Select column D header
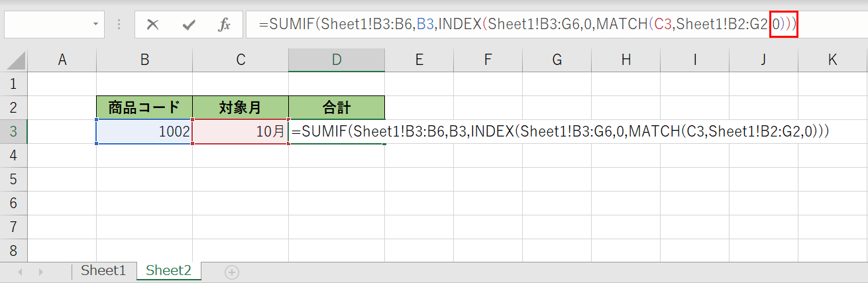 pyautogui.click(x=337, y=60)
